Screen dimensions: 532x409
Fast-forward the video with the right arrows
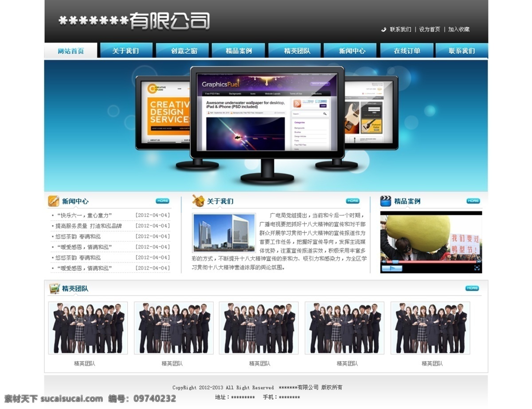click(x=479, y=261)
